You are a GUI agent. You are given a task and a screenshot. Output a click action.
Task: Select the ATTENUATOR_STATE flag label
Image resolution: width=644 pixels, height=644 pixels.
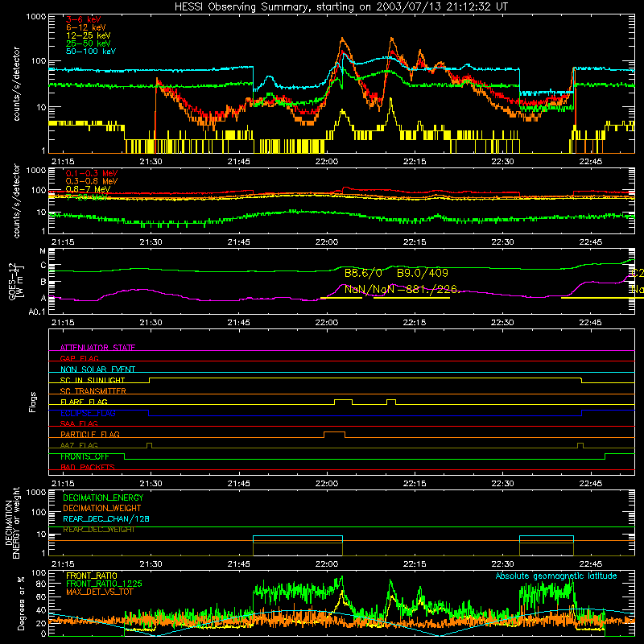coord(97,348)
